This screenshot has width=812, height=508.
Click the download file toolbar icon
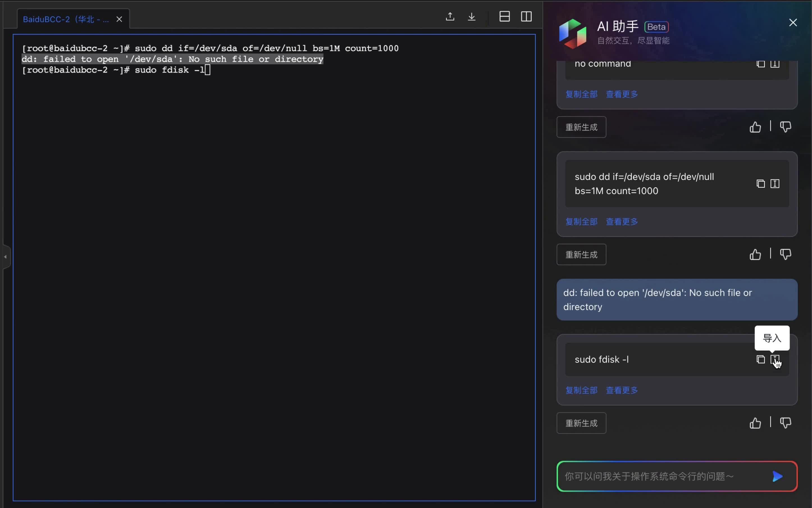(472, 16)
